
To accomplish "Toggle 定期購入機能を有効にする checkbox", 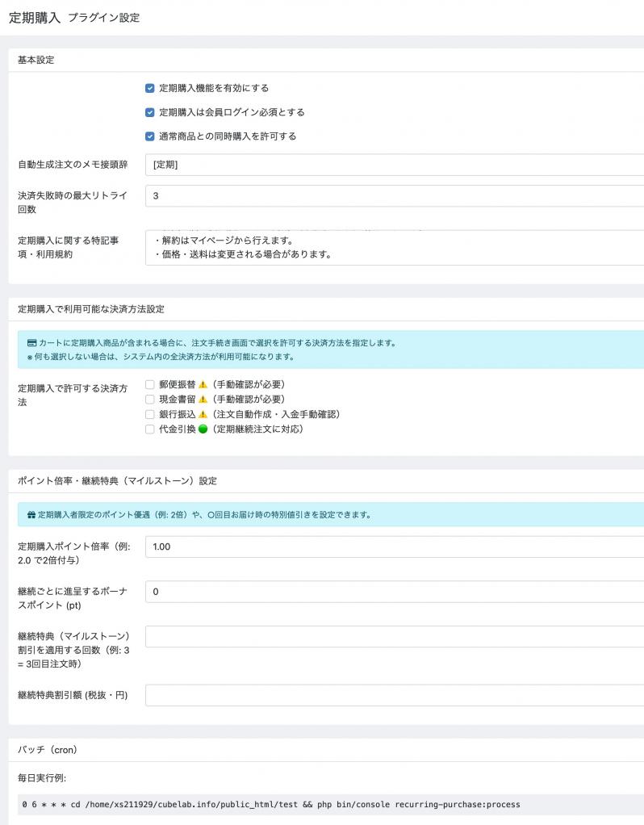I will (x=150, y=89).
